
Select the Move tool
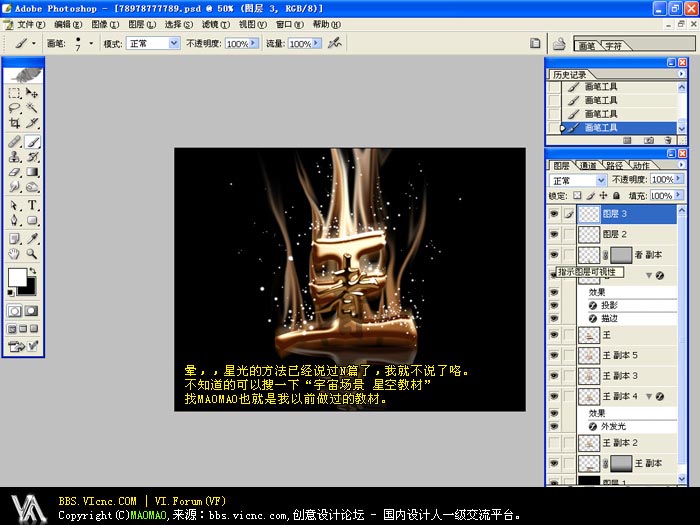[32, 93]
